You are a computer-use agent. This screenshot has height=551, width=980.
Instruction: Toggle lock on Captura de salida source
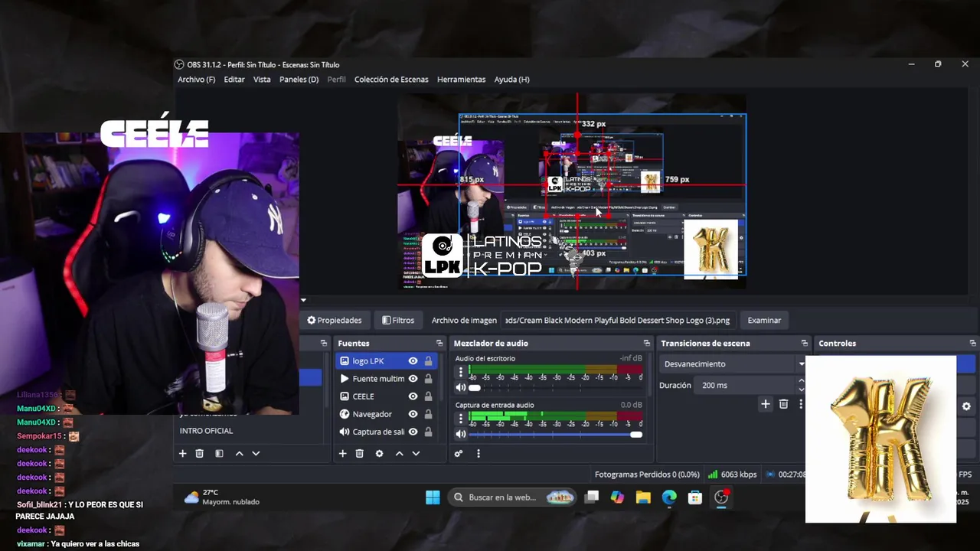click(428, 432)
